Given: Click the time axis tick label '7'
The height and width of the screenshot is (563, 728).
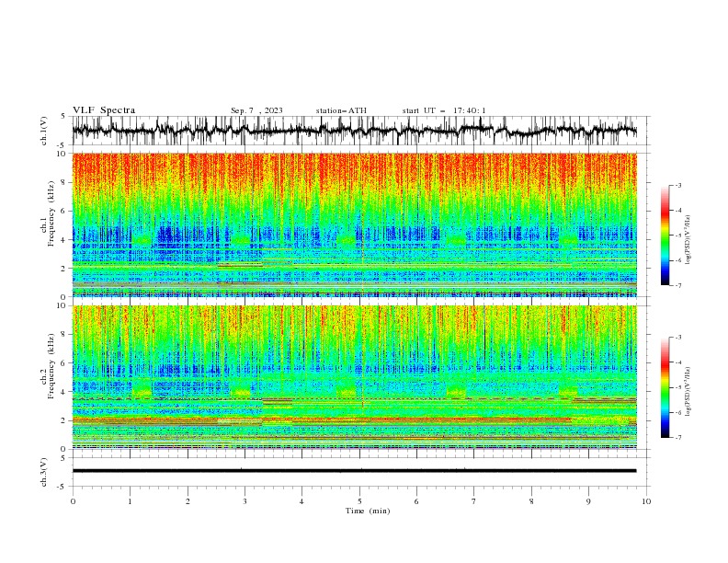Looking at the screenshot, I should [474, 501].
